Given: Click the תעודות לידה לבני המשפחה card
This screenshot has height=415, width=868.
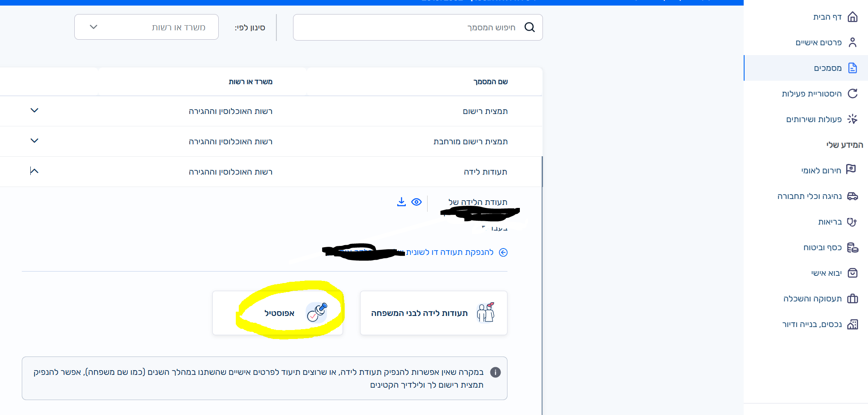Looking at the screenshot, I should (x=434, y=313).
